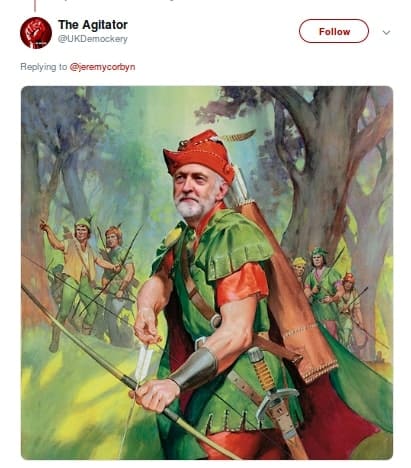Click The Agitator display name

(x=93, y=24)
